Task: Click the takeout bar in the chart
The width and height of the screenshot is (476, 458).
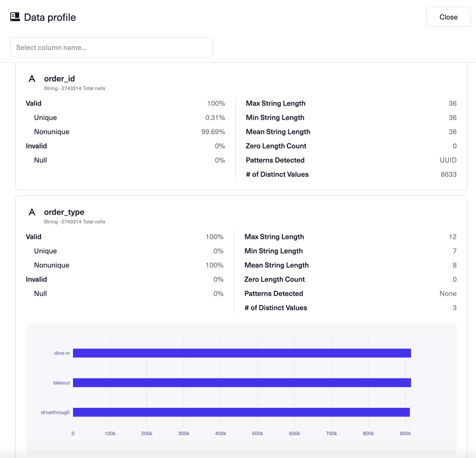Action: coord(242,382)
